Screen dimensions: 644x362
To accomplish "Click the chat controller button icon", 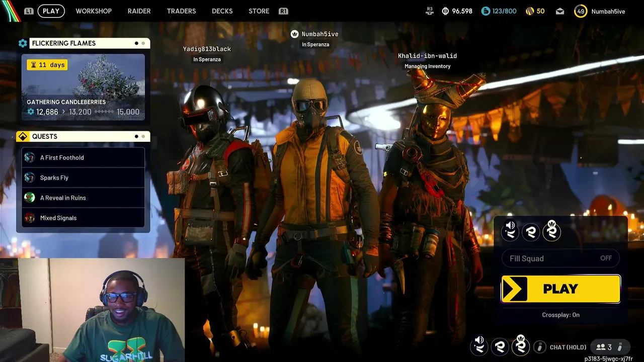I will (x=539, y=347).
